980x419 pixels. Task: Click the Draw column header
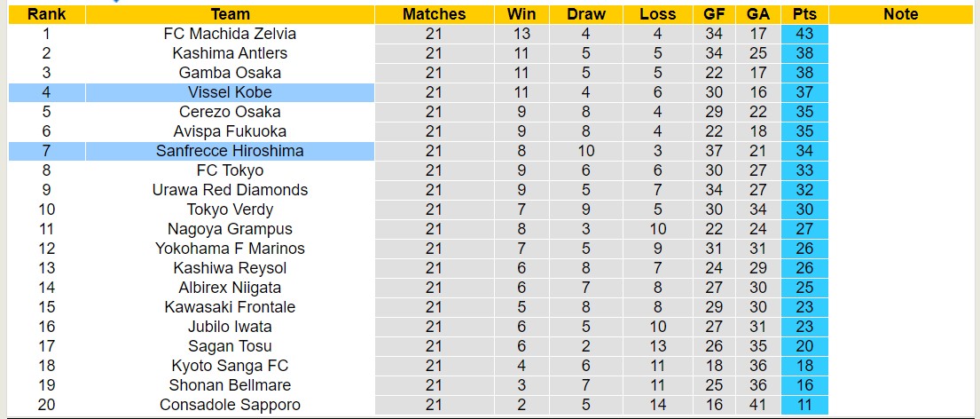coord(586,14)
